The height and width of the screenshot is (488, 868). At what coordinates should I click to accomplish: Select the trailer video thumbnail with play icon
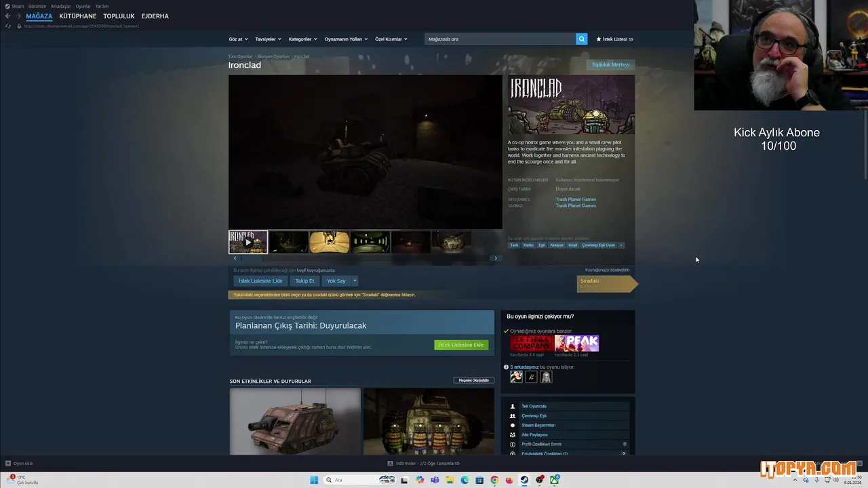tap(248, 242)
